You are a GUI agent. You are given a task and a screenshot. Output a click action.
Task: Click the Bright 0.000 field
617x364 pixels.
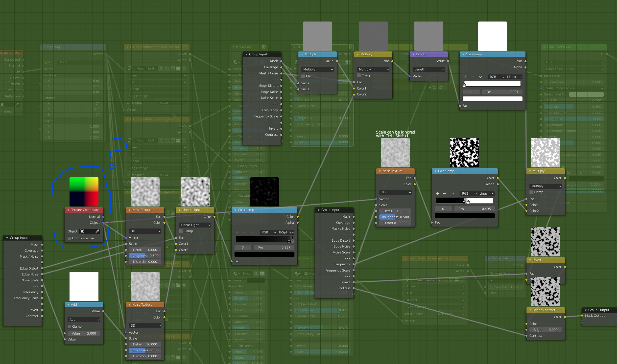point(546,330)
